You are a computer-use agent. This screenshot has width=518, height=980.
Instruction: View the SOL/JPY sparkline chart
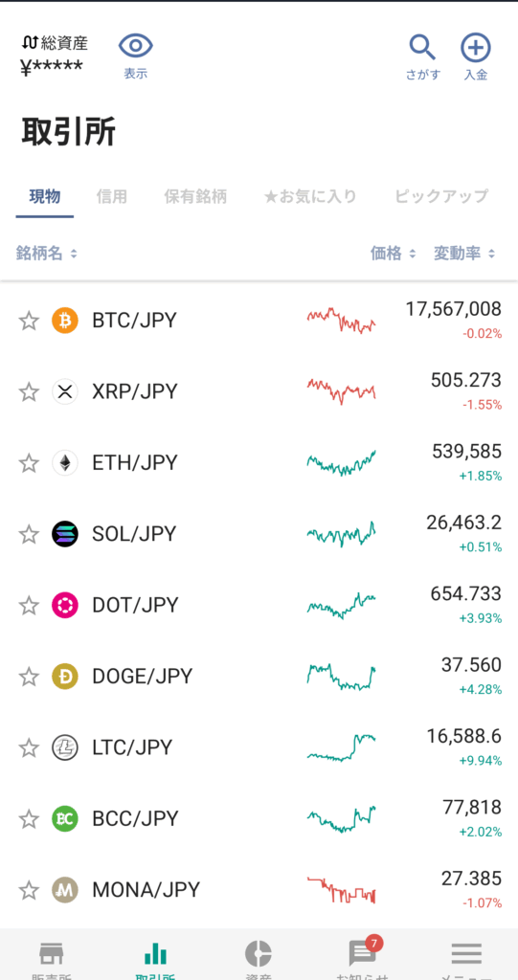[x=342, y=534]
